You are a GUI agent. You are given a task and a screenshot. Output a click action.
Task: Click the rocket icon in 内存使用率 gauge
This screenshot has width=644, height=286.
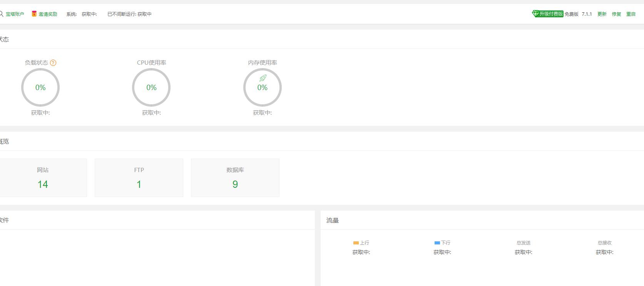click(263, 78)
